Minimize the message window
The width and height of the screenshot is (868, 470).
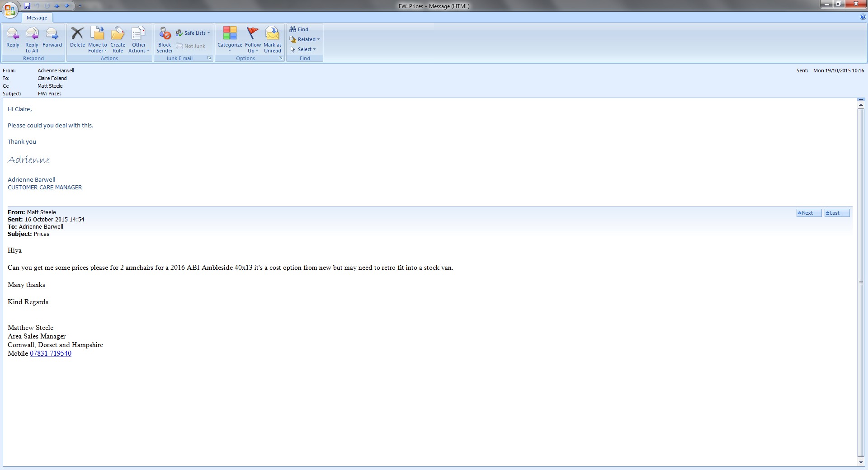[x=827, y=4]
